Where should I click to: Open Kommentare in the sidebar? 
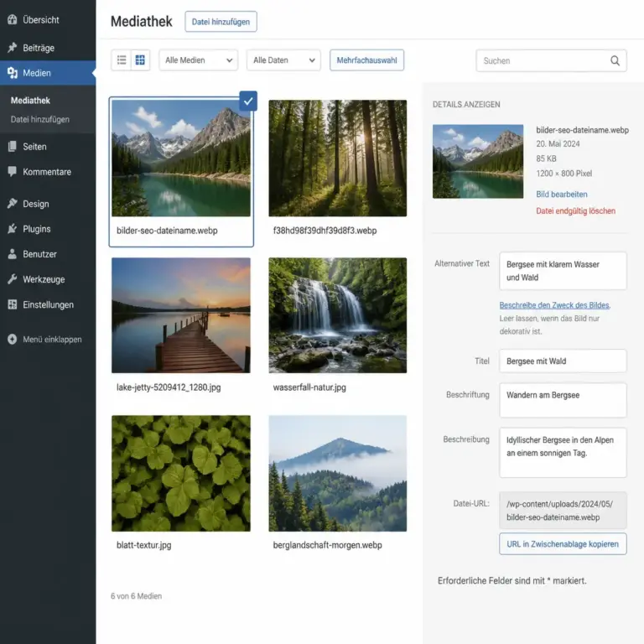48,171
